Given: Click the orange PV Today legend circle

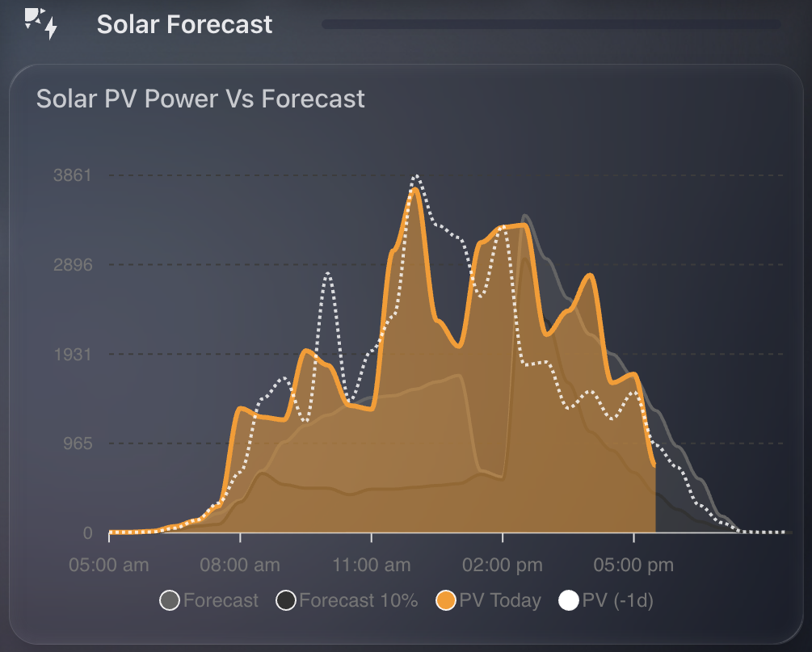Looking at the screenshot, I should pos(446,601).
